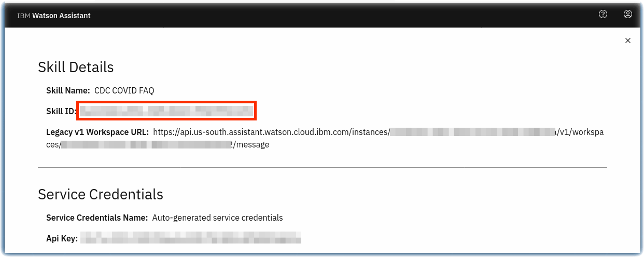Open the help question mark icon

(x=603, y=15)
